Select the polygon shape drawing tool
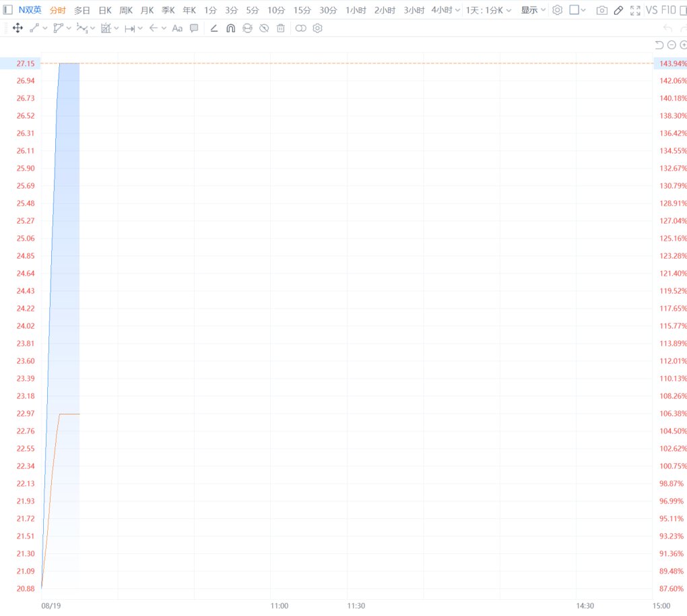Image resolution: width=687 pixels, height=616 pixels. [58, 28]
